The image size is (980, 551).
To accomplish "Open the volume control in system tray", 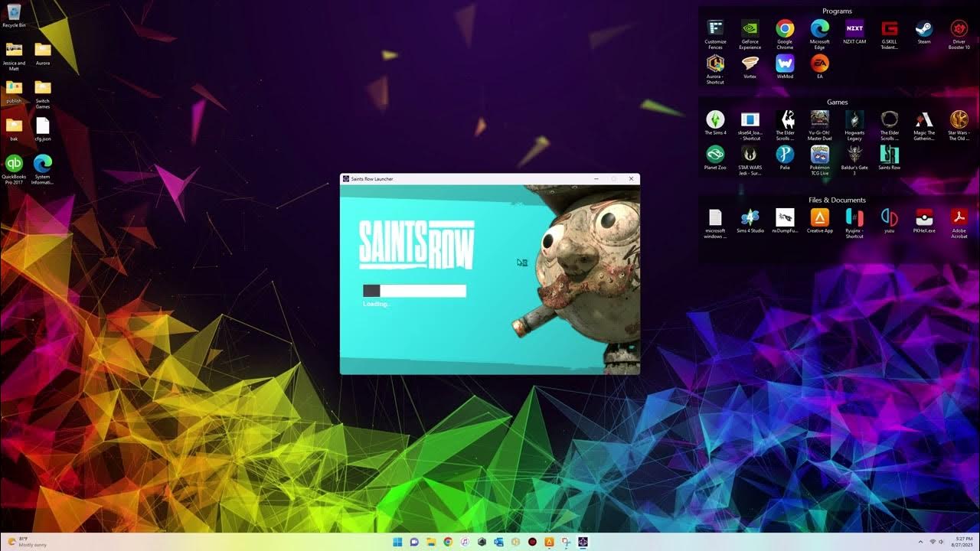I will (941, 542).
